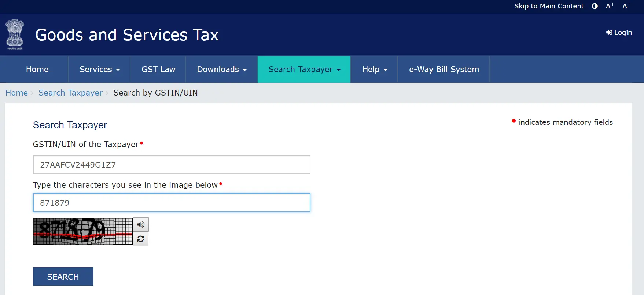The image size is (644, 295).
Task: Click the Home breadcrumb link
Action: pyautogui.click(x=16, y=93)
